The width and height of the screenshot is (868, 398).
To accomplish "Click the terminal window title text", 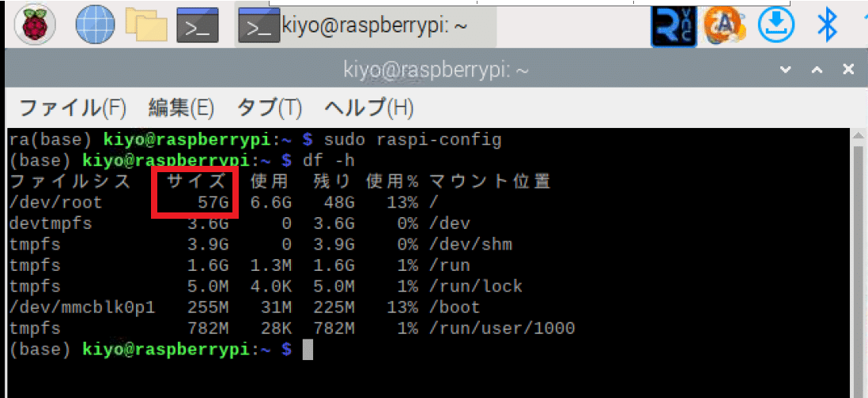I will (436, 70).
